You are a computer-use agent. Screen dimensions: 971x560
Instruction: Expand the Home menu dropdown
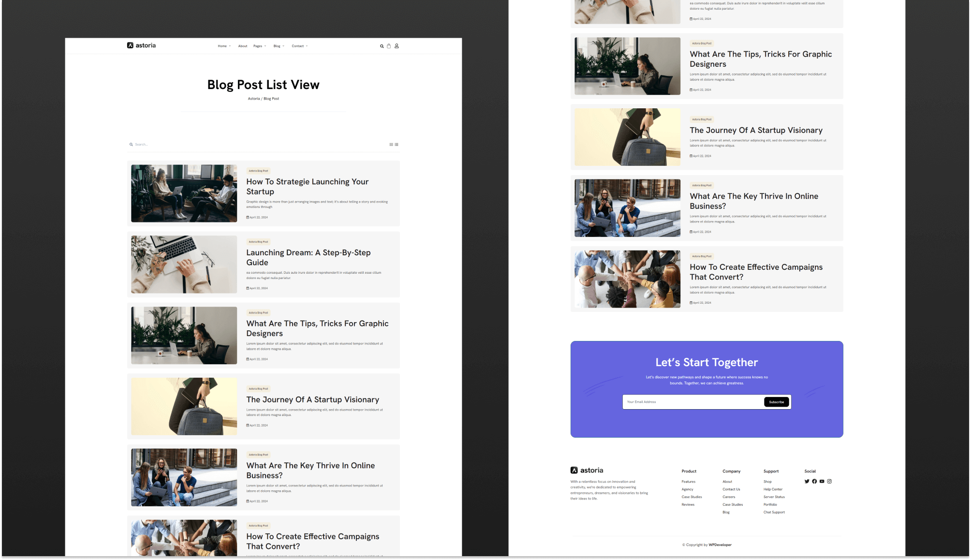point(224,46)
